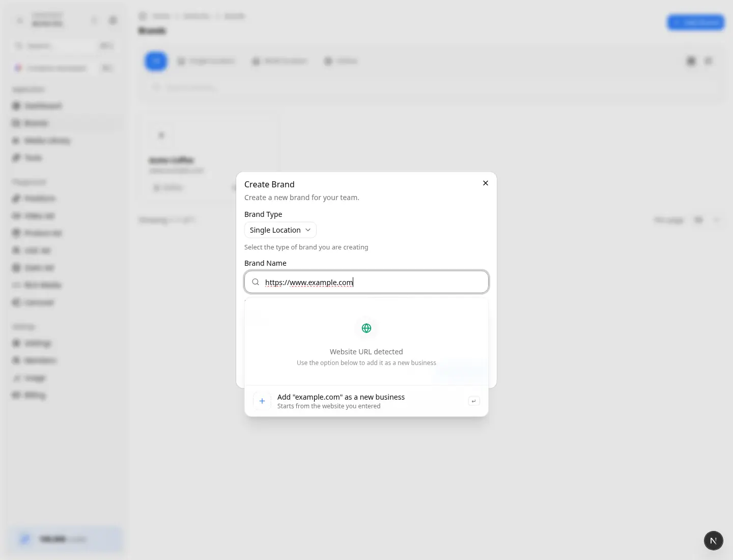The height and width of the screenshot is (560, 733).
Task: Focus the Brand Name input field
Action: [x=366, y=282]
